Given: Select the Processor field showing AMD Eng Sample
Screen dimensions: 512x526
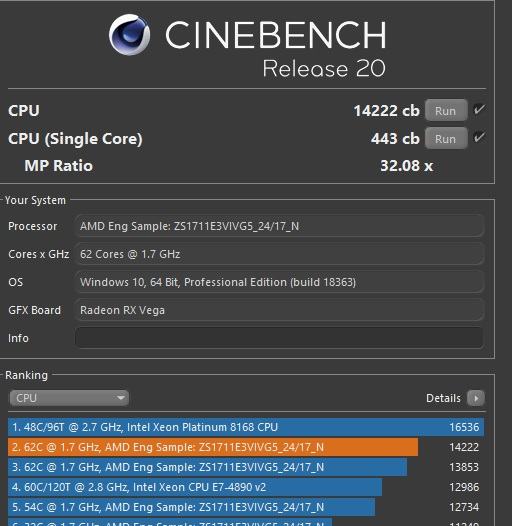Looking at the screenshot, I should coord(279,226).
